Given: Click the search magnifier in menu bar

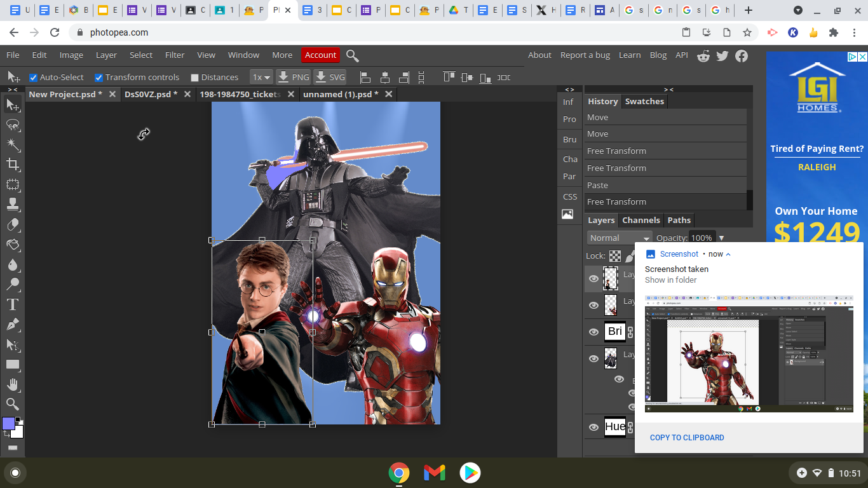Looking at the screenshot, I should [x=353, y=56].
